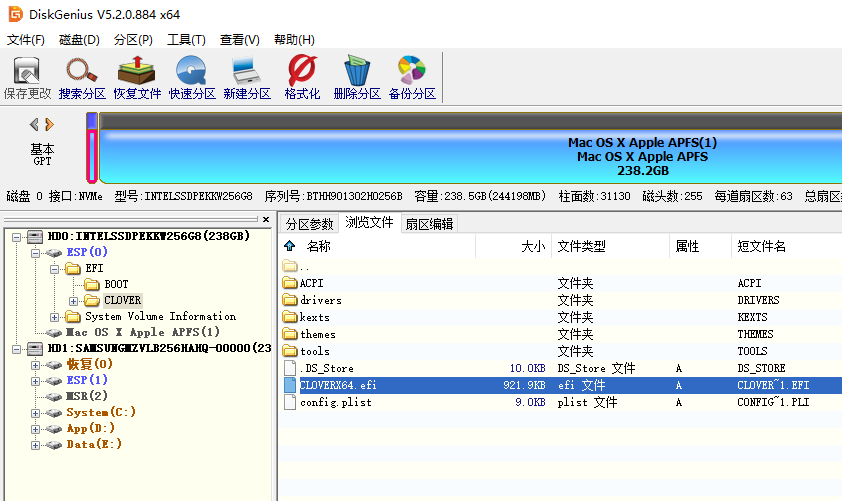Open the 备份分区 backup partition tool

point(412,78)
